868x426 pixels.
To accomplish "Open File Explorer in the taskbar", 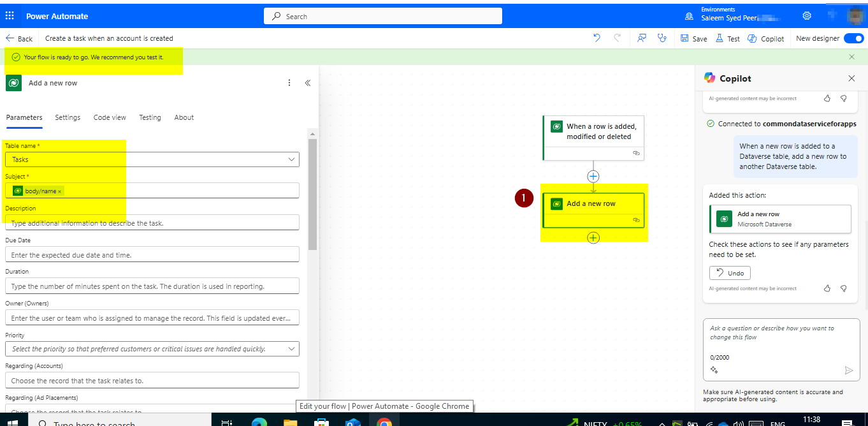I will (x=290, y=422).
